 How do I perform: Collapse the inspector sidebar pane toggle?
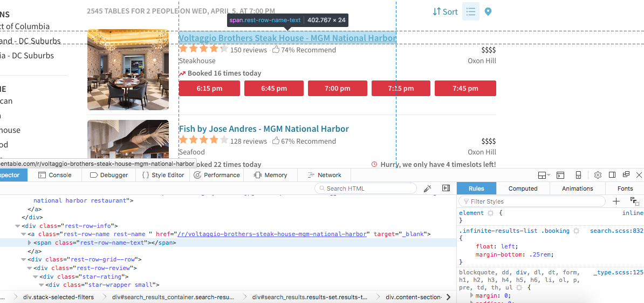pos(446,188)
